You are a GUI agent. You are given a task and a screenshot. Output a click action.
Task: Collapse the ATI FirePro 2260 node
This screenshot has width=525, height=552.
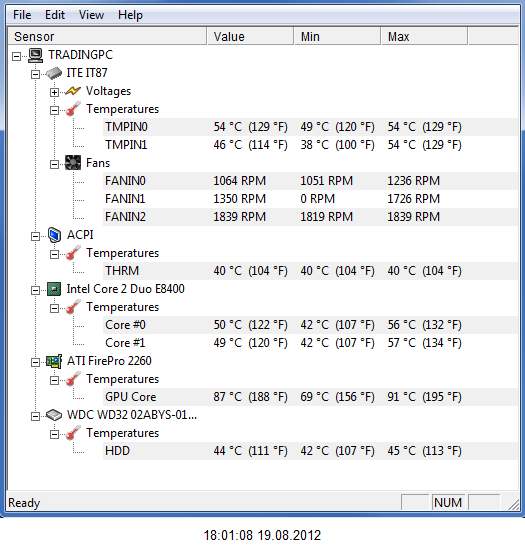tap(35, 362)
